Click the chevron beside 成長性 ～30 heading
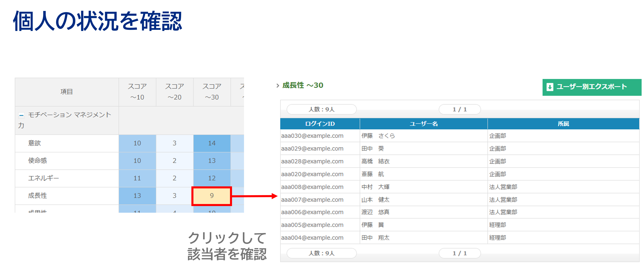Image resolution: width=644 pixels, height=269 pixels. click(278, 86)
